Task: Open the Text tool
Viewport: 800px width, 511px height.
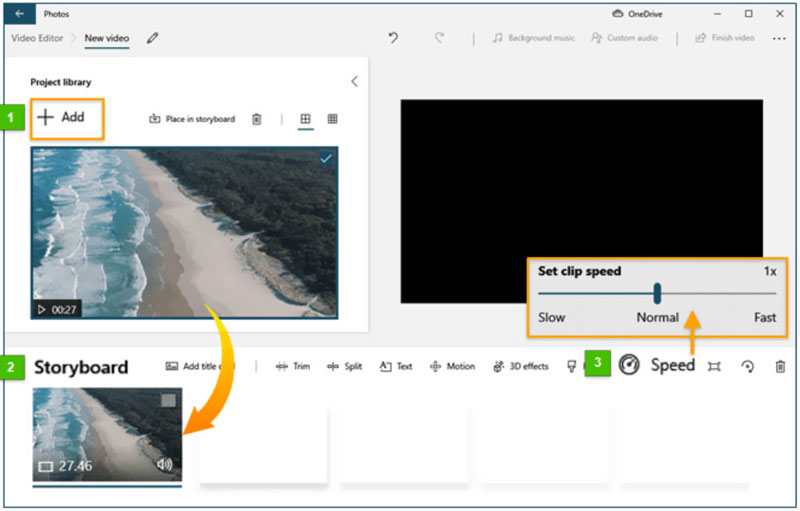Action: (396, 366)
